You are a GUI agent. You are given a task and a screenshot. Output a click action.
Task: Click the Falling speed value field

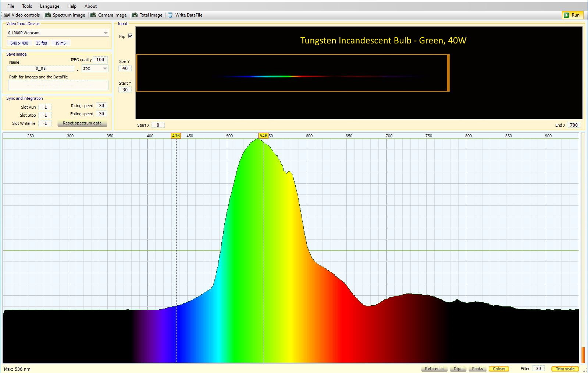(x=101, y=114)
